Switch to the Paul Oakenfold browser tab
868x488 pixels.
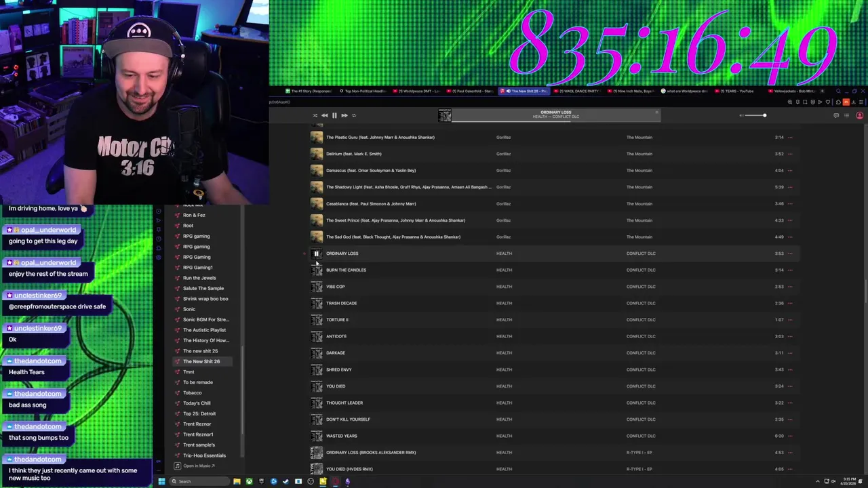[x=473, y=91]
